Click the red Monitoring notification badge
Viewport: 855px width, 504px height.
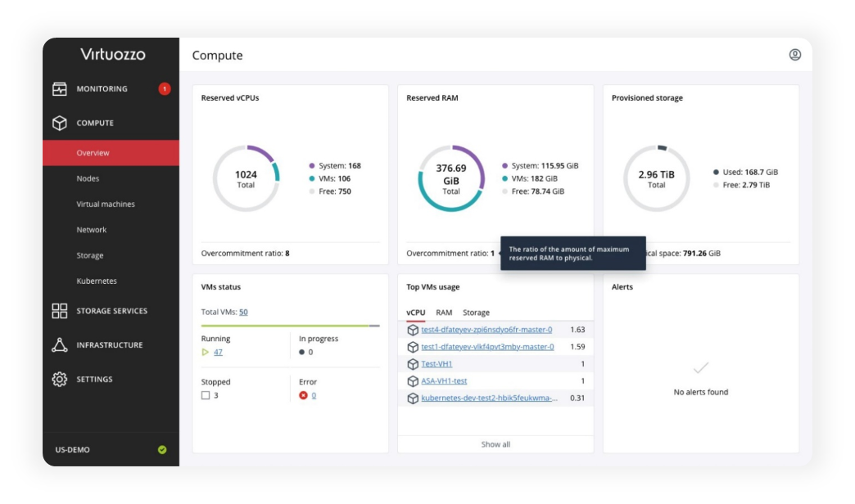(x=165, y=89)
